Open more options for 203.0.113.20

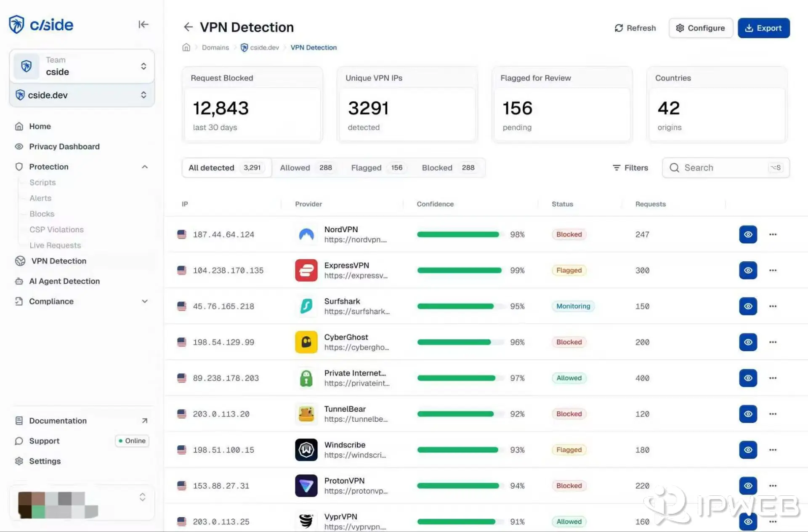[x=773, y=414]
